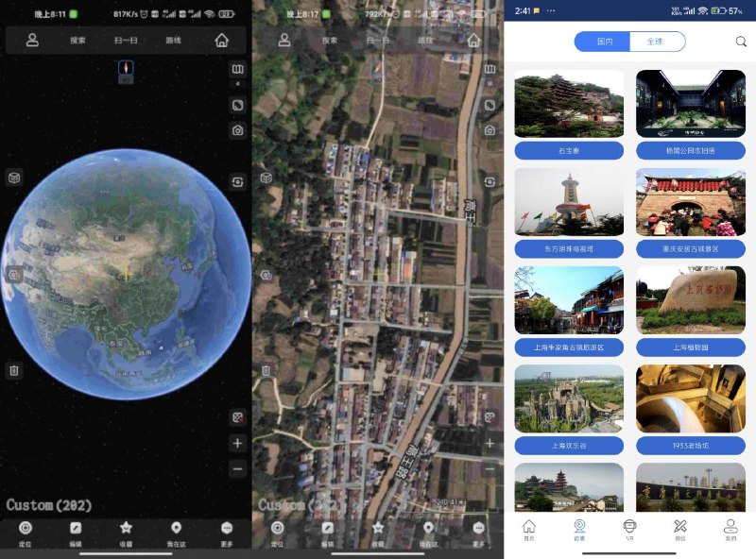The width and height of the screenshot is (756, 559).
Task: Open the layers icon in the map sidebar
Action: (236, 70)
